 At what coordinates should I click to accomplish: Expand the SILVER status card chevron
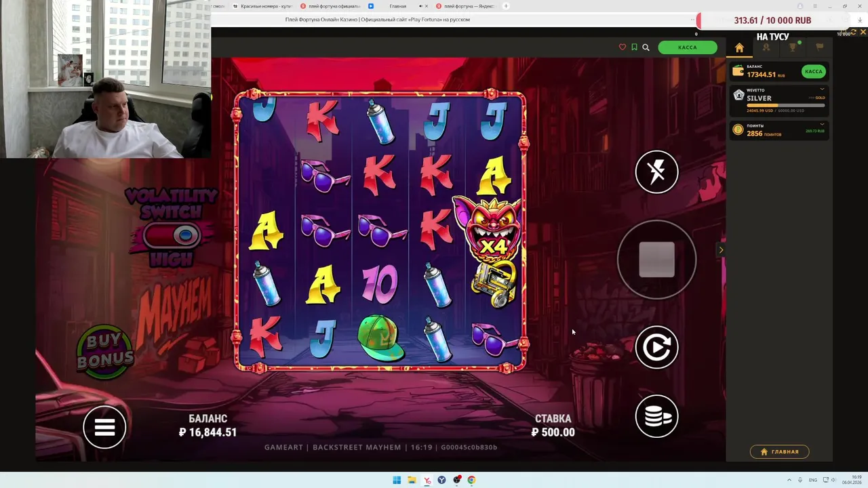point(822,89)
